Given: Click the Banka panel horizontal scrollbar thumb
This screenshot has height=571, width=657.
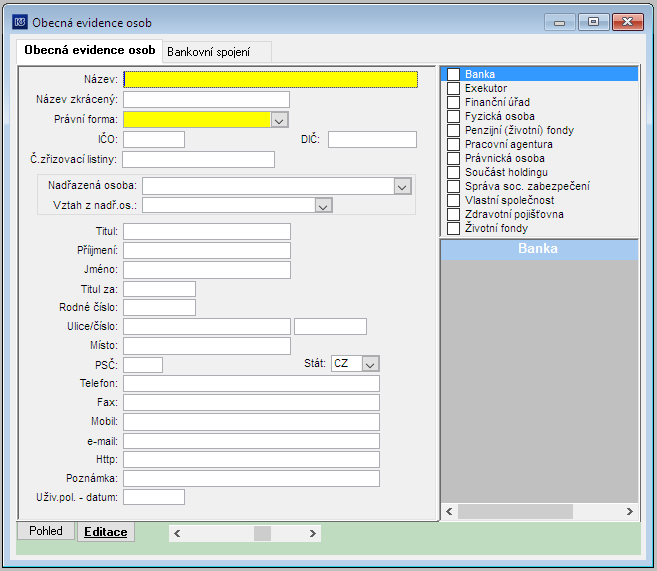Looking at the screenshot, I should click(x=515, y=512).
